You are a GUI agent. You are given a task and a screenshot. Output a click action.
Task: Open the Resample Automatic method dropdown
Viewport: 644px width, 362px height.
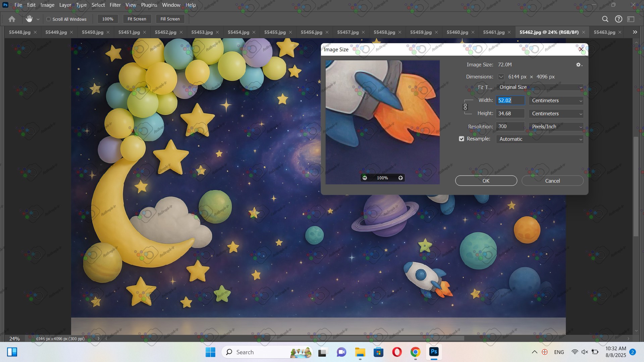point(539,139)
